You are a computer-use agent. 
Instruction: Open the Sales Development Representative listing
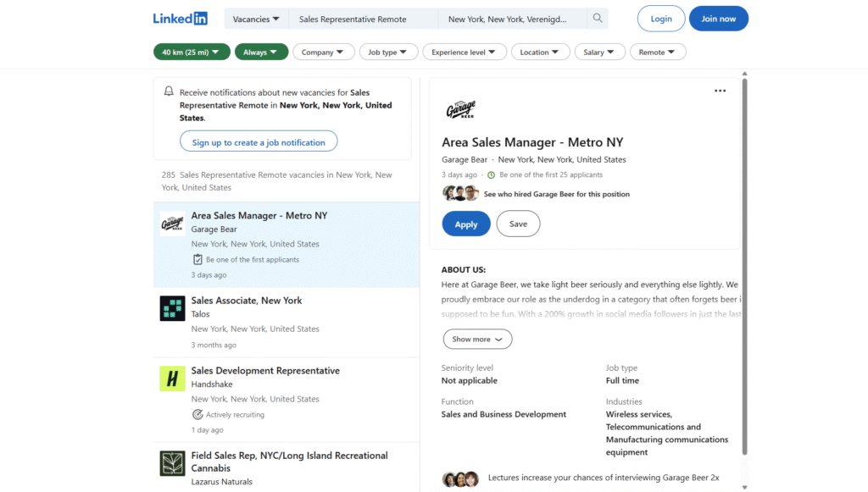coord(287,400)
